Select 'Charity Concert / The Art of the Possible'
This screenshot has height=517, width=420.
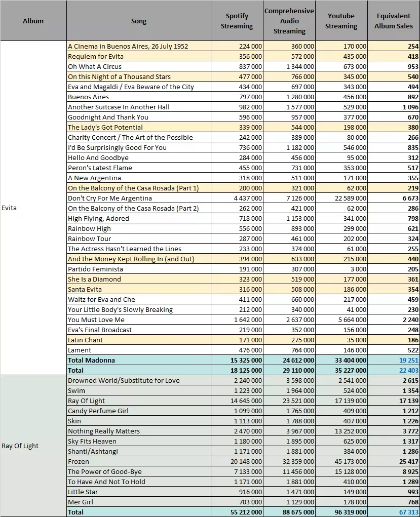(139, 138)
